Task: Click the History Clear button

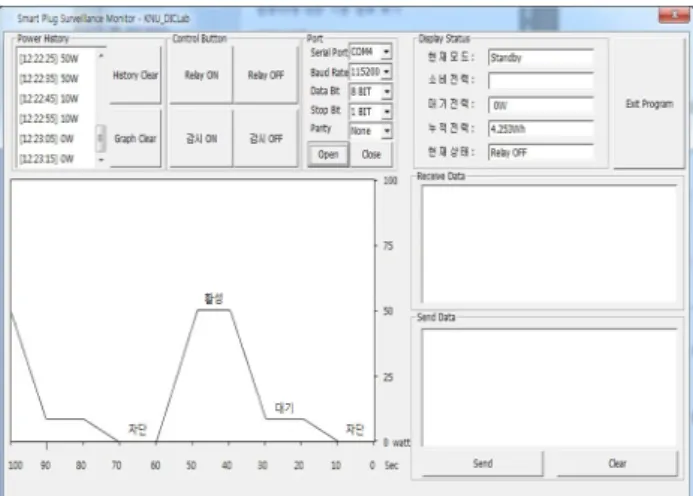Action: pos(135,75)
